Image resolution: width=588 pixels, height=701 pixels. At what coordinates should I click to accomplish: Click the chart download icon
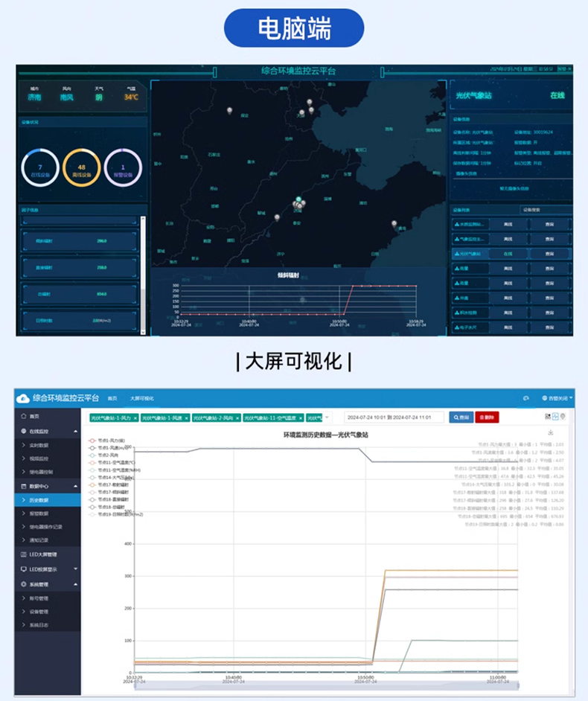point(550,432)
